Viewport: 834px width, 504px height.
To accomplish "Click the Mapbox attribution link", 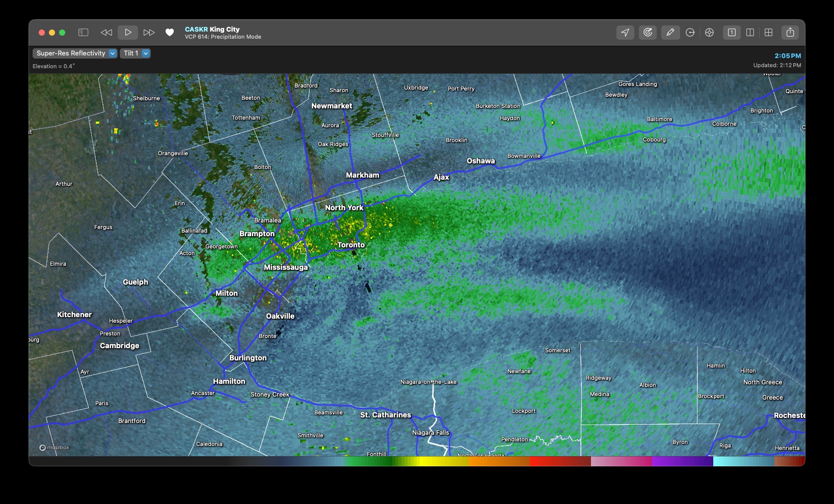I will pyautogui.click(x=55, y=447).
